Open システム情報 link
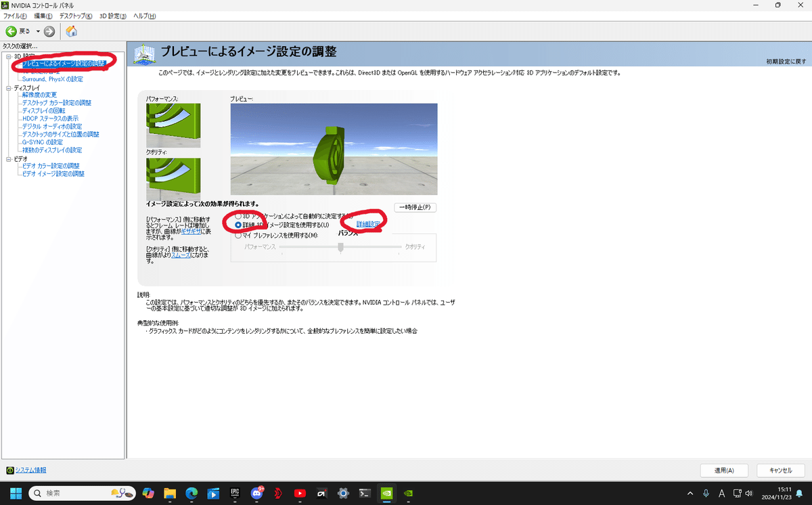The width and height of the screenshot is (812, 505). pos(30,470)
